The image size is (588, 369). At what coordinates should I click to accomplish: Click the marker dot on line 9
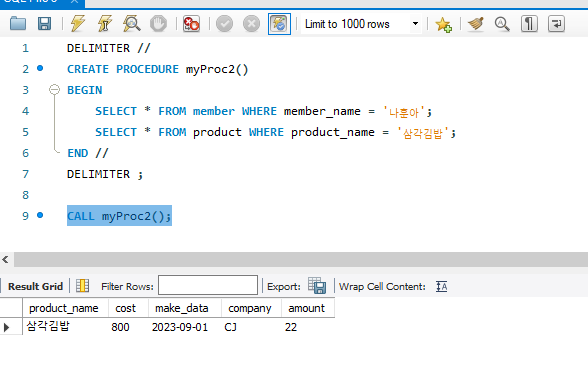pos(40,215)
